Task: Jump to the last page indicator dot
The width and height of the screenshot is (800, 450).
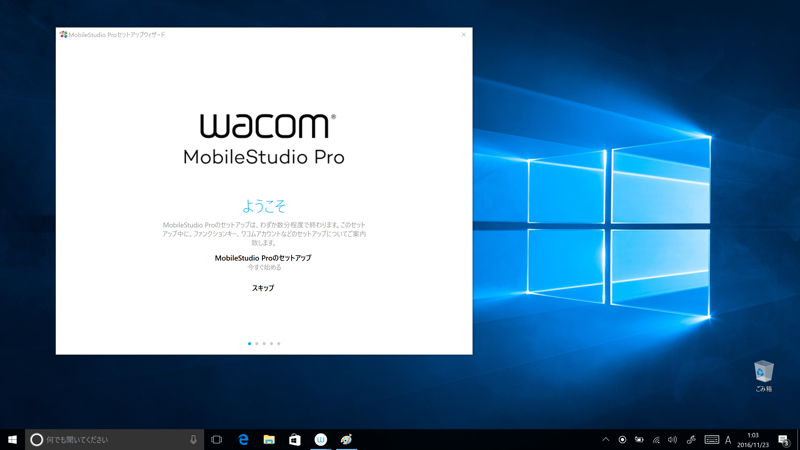Action: pos(279,343)
